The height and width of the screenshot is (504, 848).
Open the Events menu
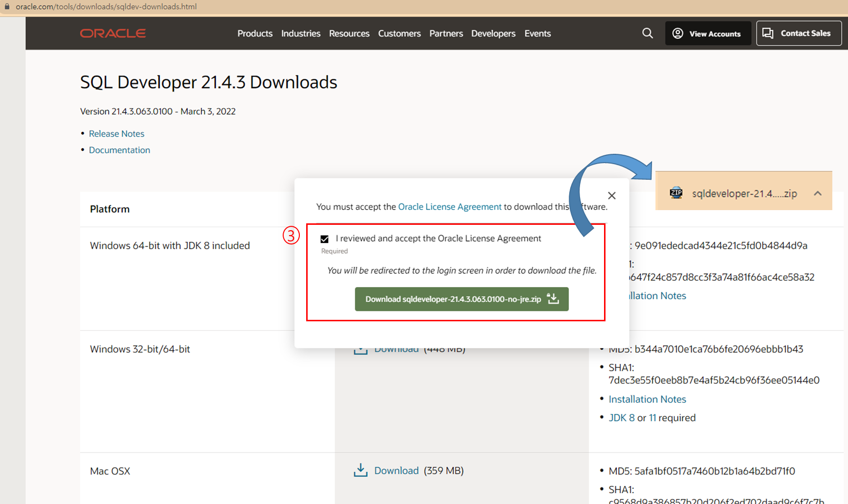click(x=537, y=33)
